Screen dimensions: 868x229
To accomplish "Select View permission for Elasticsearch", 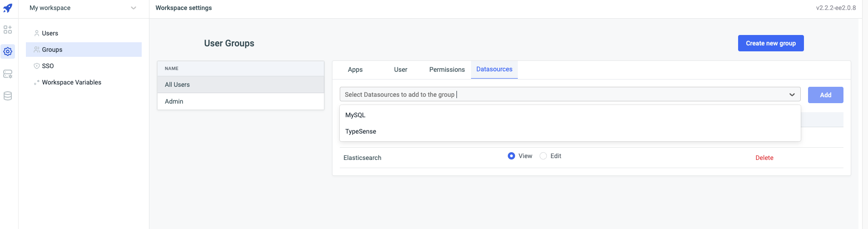I will point(511,156).
